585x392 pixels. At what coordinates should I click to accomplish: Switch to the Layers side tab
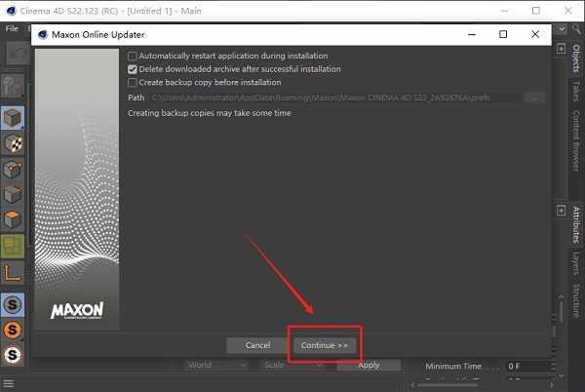tap(576, 263)
